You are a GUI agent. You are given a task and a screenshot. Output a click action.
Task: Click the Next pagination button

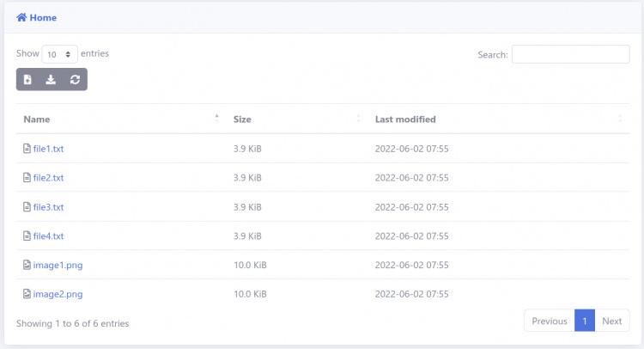tap(611, 321)
